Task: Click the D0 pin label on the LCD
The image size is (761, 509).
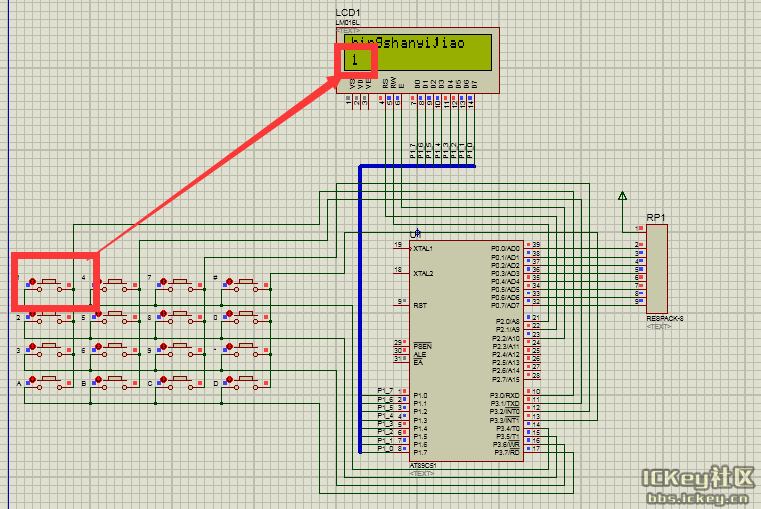Action: 417,83
